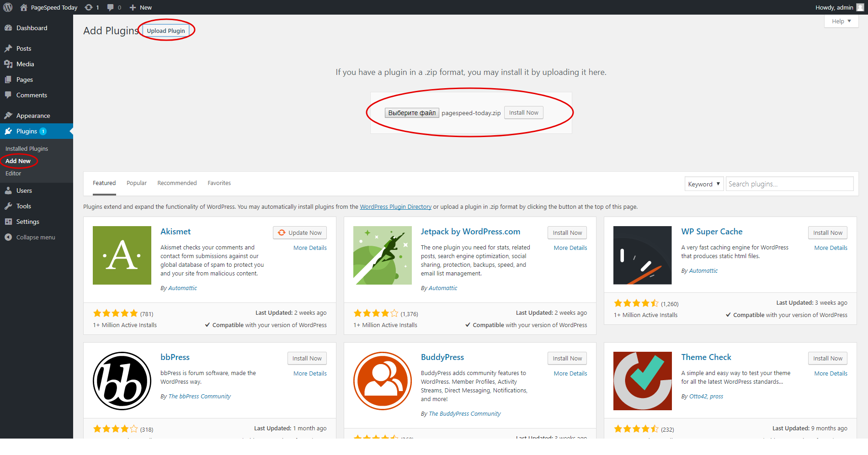Expand the Help dropdown tab

(x=841, y=21)
